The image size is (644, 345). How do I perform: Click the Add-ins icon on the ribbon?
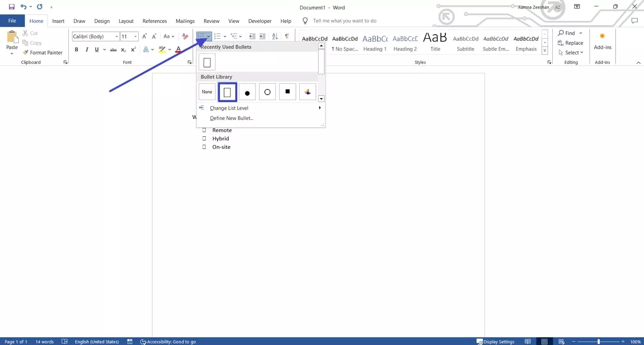602,41
